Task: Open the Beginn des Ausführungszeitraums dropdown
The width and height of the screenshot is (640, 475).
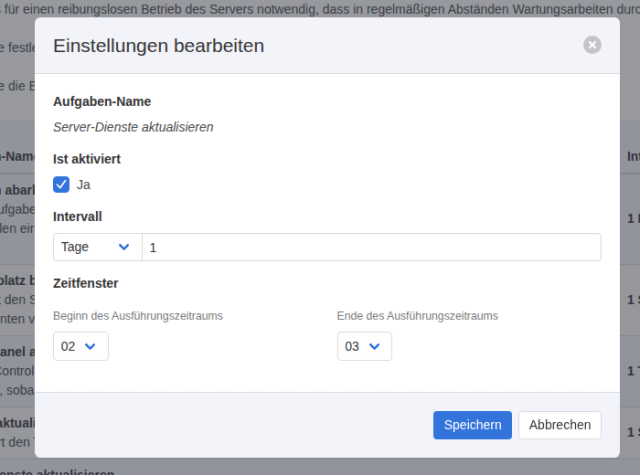Action: (x=81, y=346)
